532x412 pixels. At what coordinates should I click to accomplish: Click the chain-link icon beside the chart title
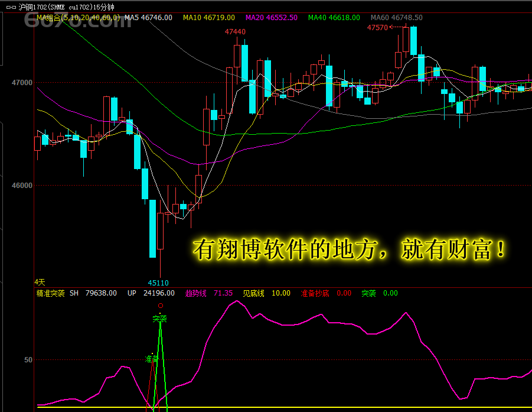pyautogui.click(x=11, y=7)
